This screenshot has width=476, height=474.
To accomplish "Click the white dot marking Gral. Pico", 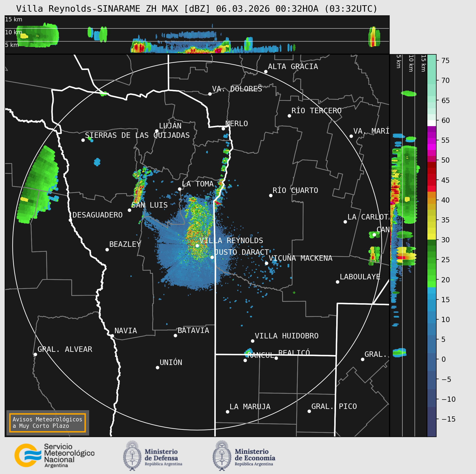I will click(309, 411).
